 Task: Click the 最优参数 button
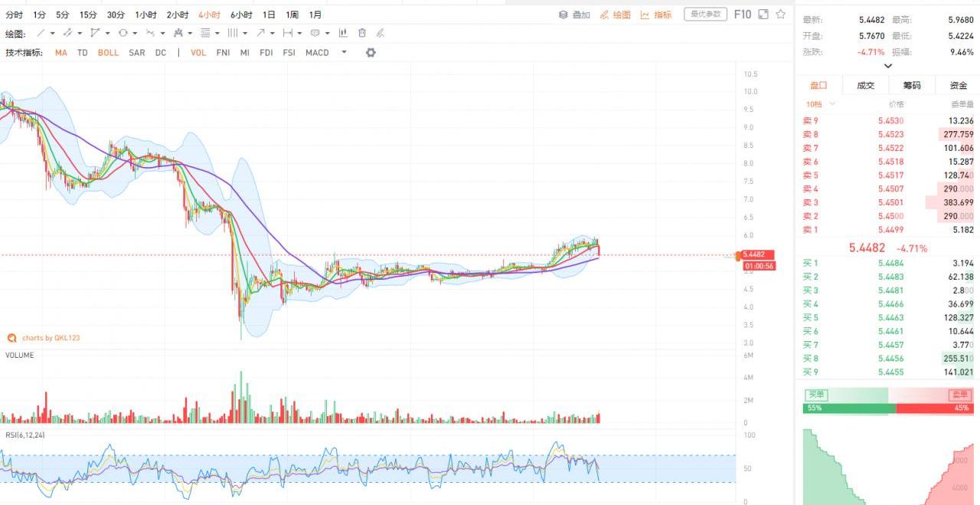pyautogui.click(x=705, y=15)
